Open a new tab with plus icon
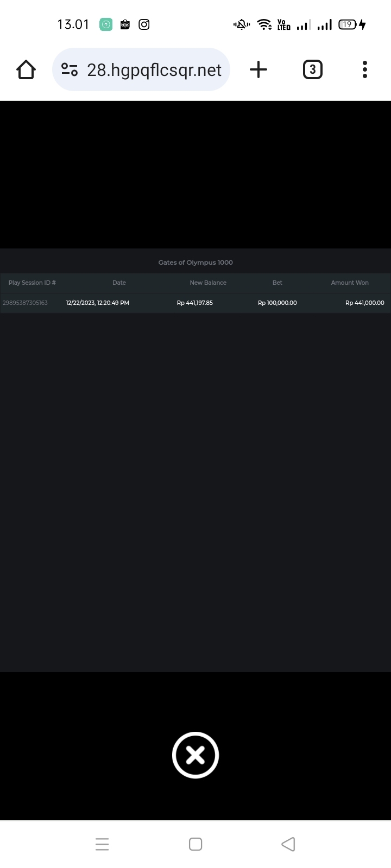Screen dimensions: 391x868 coord(258,69)
